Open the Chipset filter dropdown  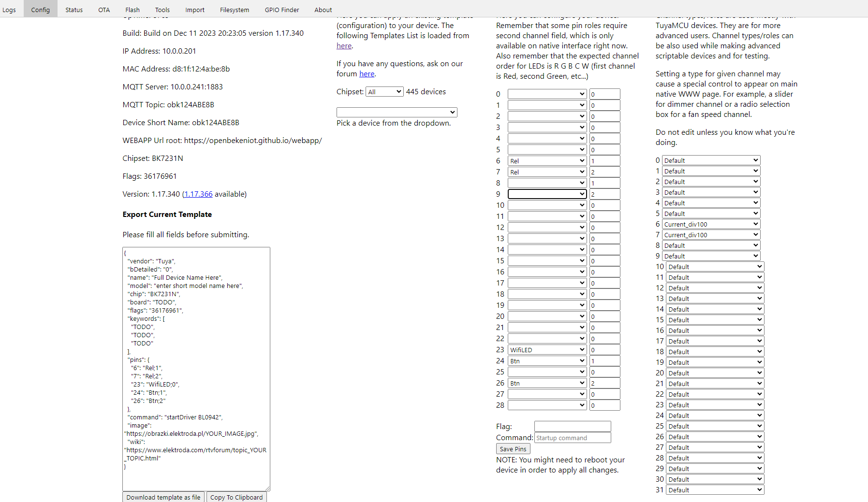tap(385, 92)
